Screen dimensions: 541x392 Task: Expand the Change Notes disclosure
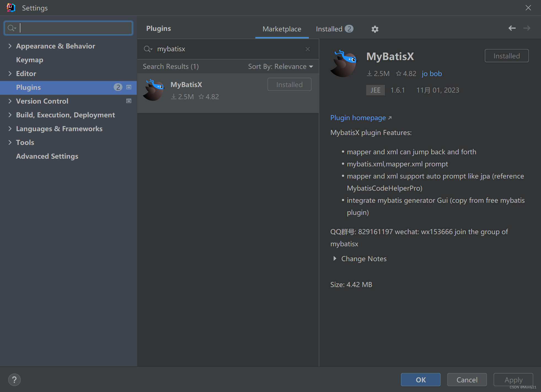335,259
